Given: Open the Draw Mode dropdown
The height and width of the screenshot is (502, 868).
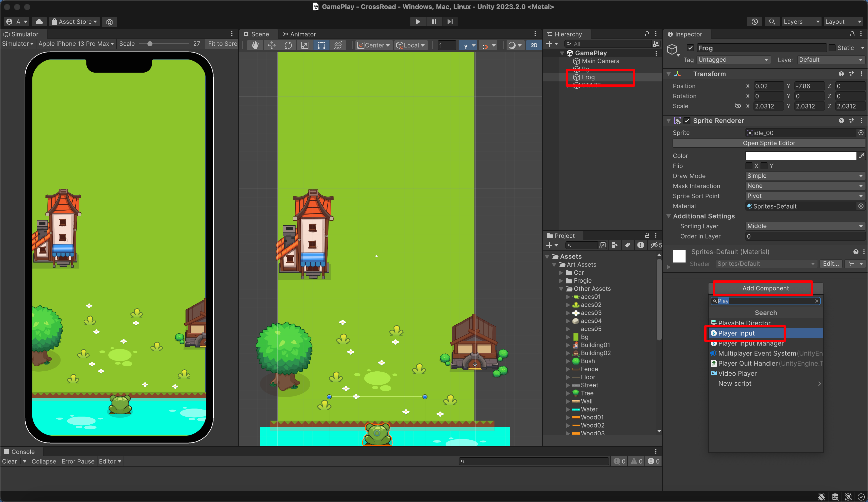Looking at the screenshot, I should (x=805, y=176).
